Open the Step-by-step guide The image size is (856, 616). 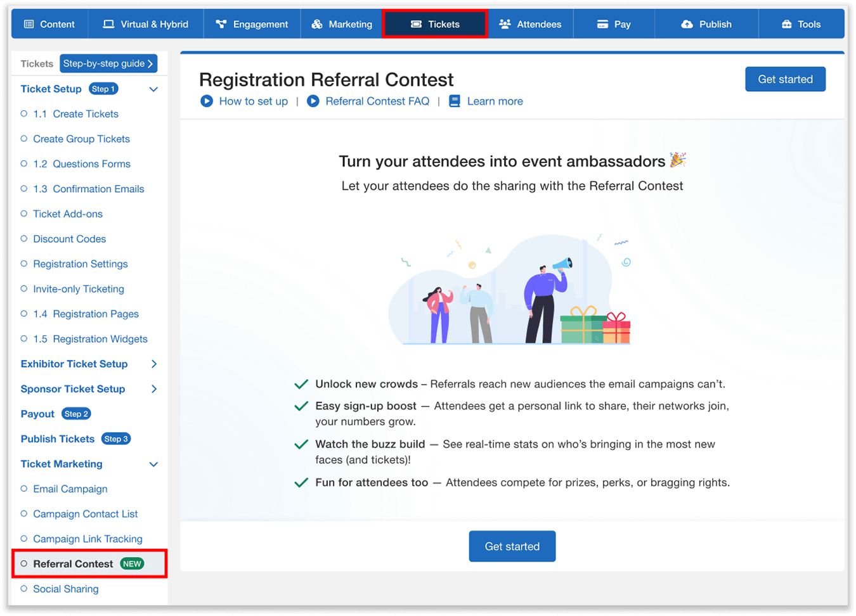tap(108, 63)
